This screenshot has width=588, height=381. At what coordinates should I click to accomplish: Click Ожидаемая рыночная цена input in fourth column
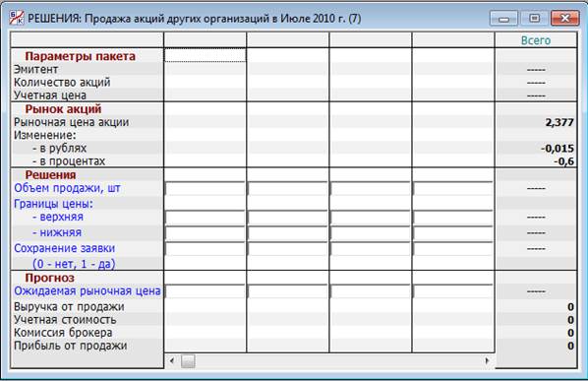(x=452, y=291)
